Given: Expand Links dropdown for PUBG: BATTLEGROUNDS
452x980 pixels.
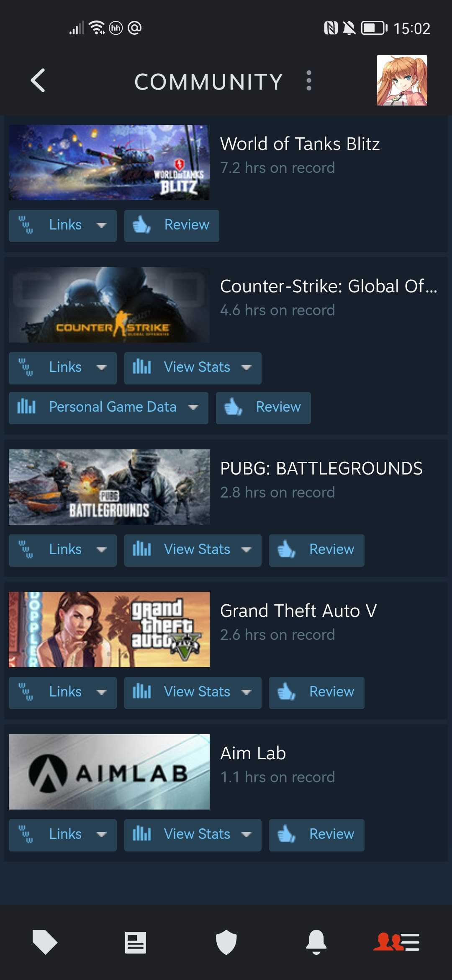Looking at the screenshot, I should (x=63, y=550).
